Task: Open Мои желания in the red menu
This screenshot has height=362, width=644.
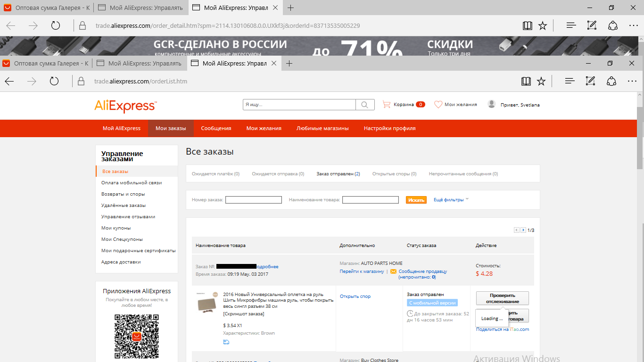Action: pyautogui.click(x=264, y=128)
